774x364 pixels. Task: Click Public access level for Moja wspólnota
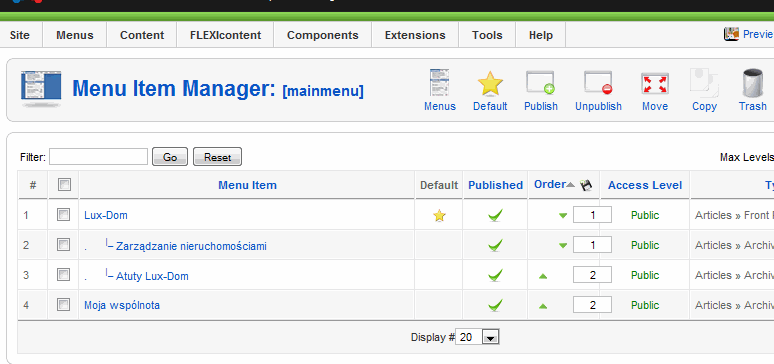point(645,306)
